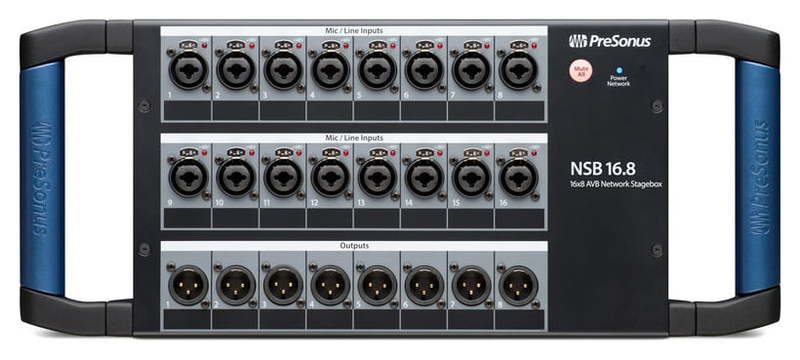
Task: Click XLR output connector 4
Action: [331, 285]
